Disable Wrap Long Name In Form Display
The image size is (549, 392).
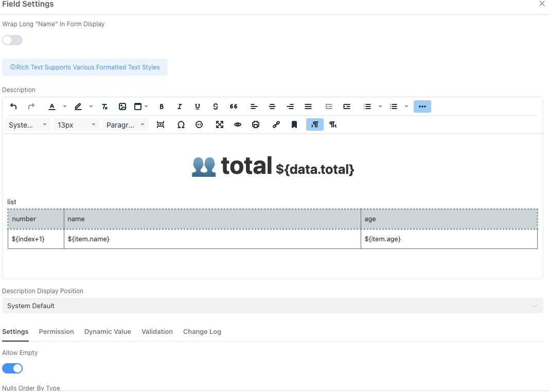[x=12, y=40]
